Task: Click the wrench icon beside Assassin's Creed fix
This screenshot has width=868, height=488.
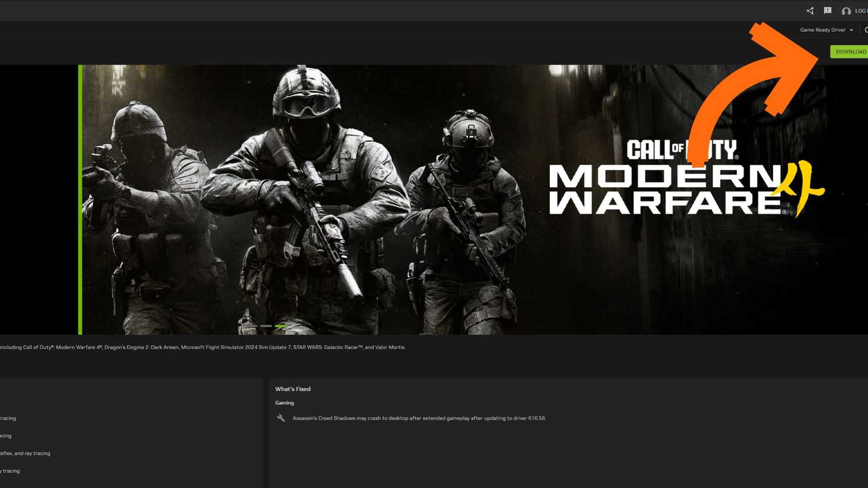Action: [x=281, y=418]
